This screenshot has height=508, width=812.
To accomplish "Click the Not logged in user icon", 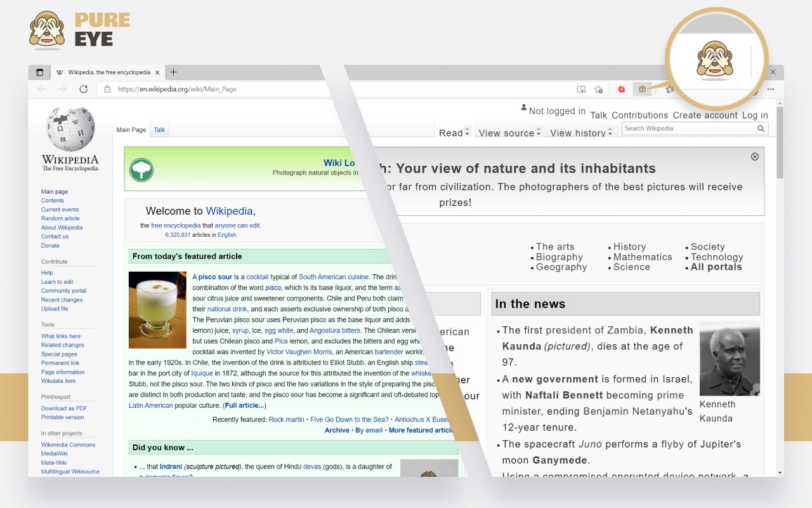I will pyautogui.click(x=523, y=108).
